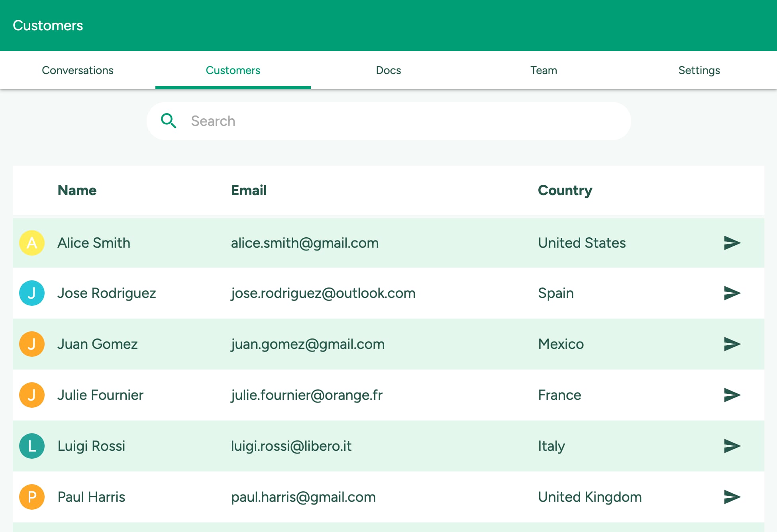
Task: Click email julie.fournier@orange.fr
Action: click(307, 395)
